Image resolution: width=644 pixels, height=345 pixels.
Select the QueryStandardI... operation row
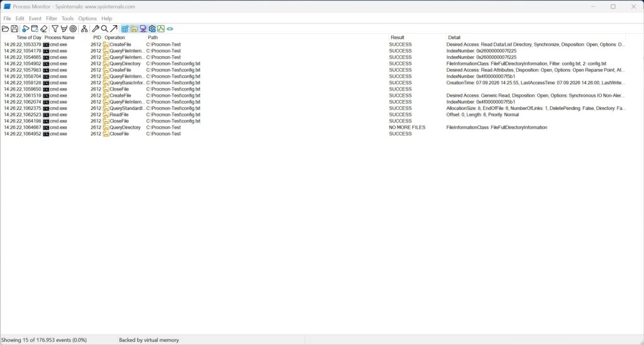click(x=313, y=108)
